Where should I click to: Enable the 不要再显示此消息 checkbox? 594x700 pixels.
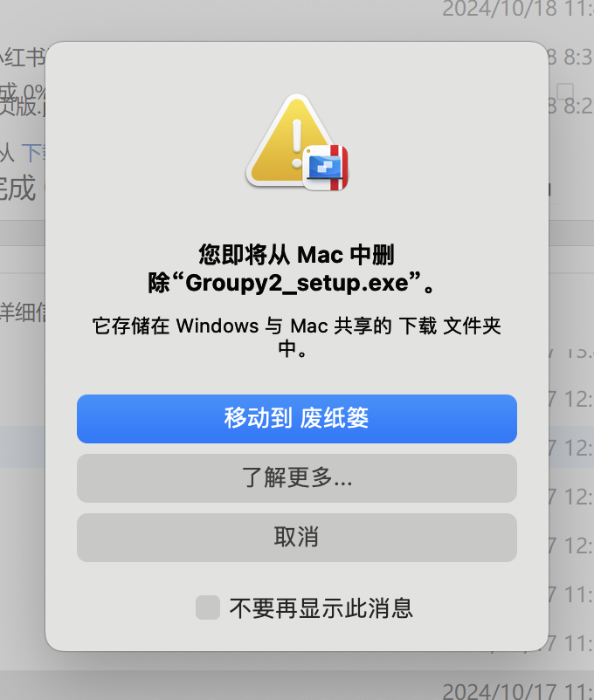[208, 607]
